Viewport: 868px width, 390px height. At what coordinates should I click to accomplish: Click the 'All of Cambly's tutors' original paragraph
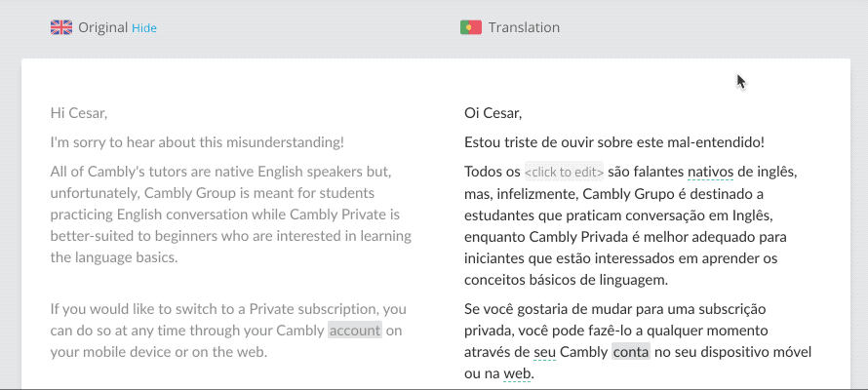[x=231, y=214]
